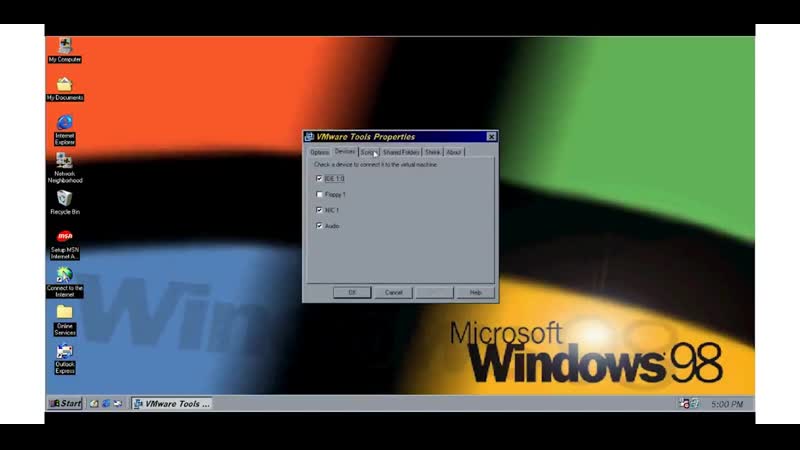Launch Internet Explorer from Quick Launch
This screenshot has width=800, height=450.
click(x=106, y=404)
